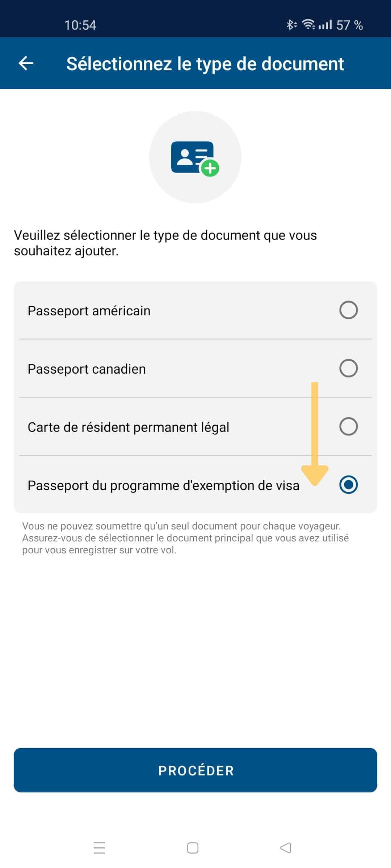Open the Android recent apps button

pos(99,848)
